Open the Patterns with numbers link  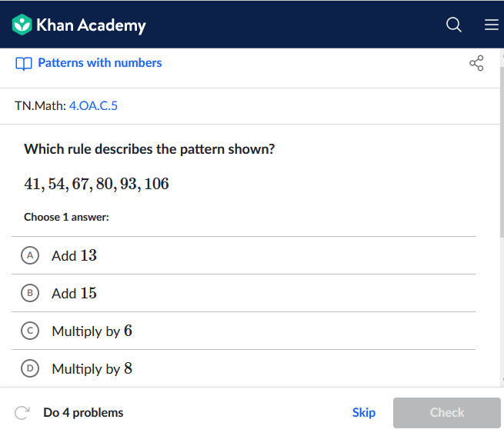pyautogui.click(x=99, y=63)
